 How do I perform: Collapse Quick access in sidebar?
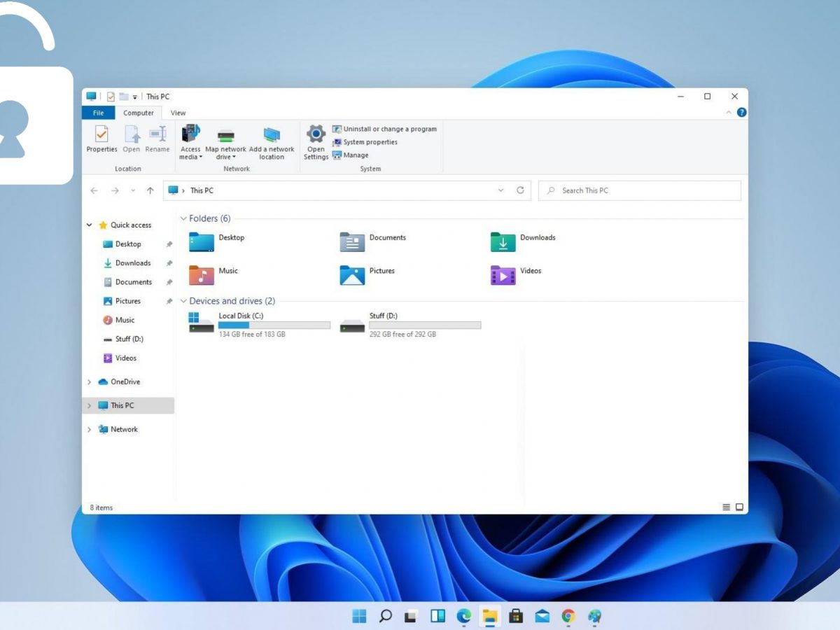pyautogui.click(x=89, y=225)
